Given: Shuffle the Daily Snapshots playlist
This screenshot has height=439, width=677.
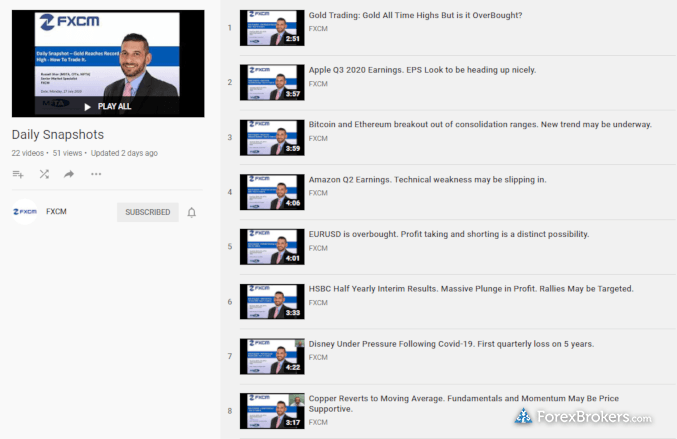Looking at the screenshot, I should tap(44, 174).
